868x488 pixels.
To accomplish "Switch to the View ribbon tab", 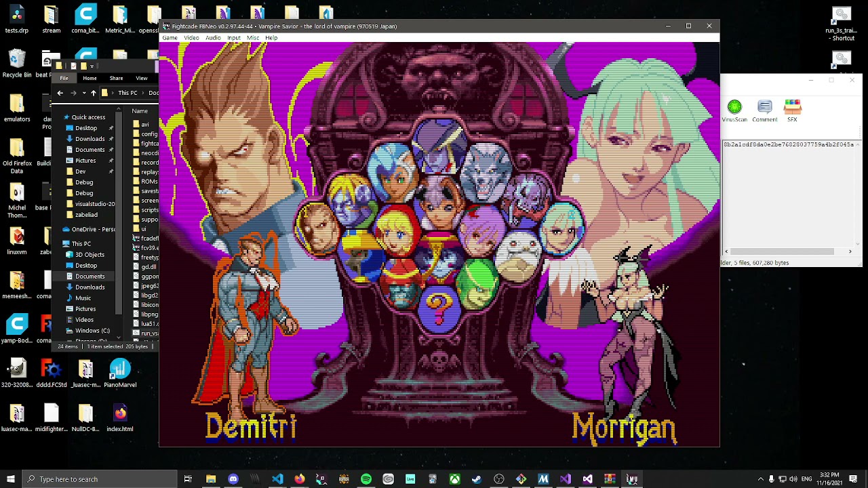I will coord(142,78).
